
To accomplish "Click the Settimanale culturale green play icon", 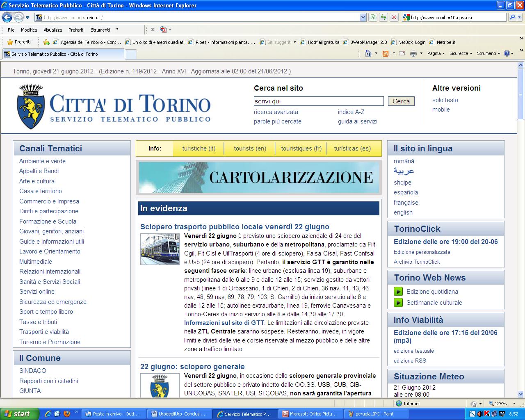I will tap(398, 303).
